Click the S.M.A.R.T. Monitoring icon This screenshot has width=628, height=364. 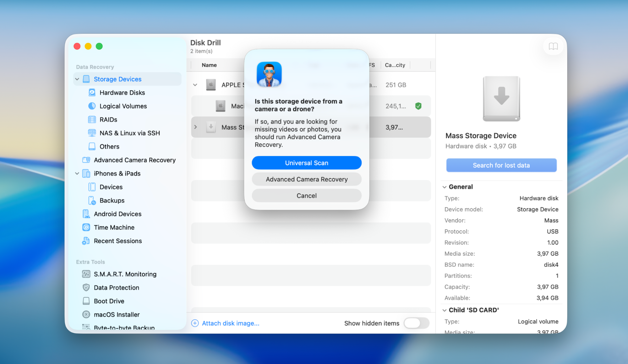pos(86,274)
